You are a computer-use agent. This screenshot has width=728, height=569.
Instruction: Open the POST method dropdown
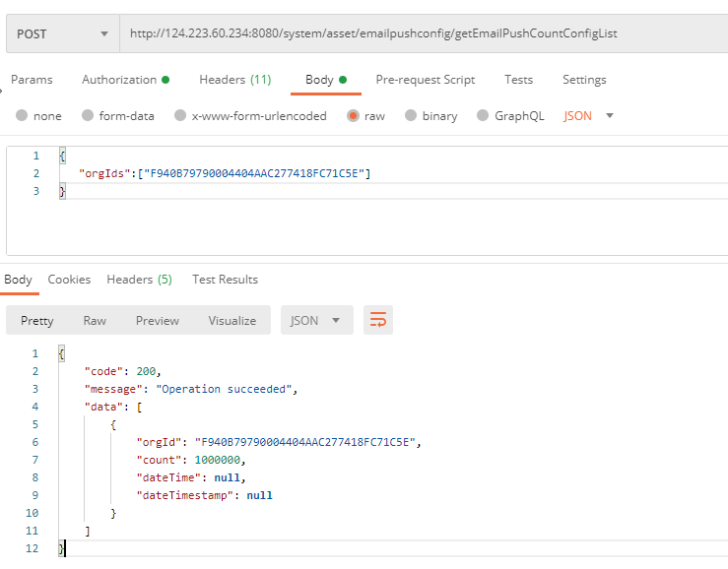(x=62, y=33)
